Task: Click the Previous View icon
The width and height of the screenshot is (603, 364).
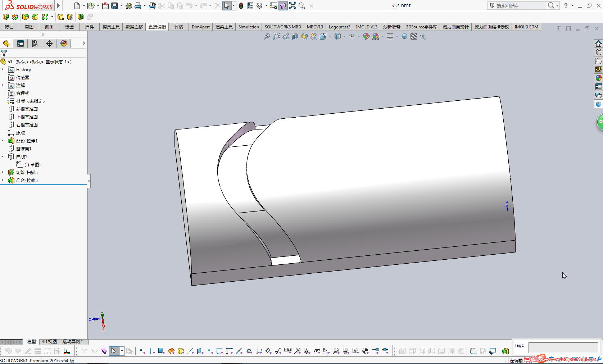Action: 286,36
